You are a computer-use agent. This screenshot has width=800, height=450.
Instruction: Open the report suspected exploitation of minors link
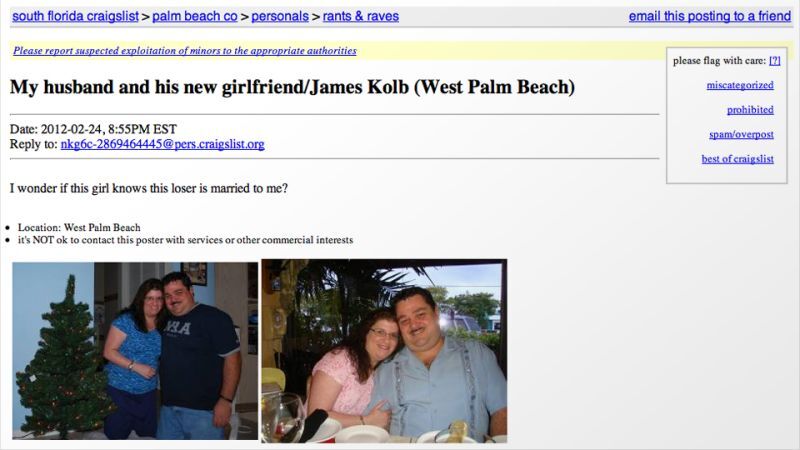(x=185, y=51)
